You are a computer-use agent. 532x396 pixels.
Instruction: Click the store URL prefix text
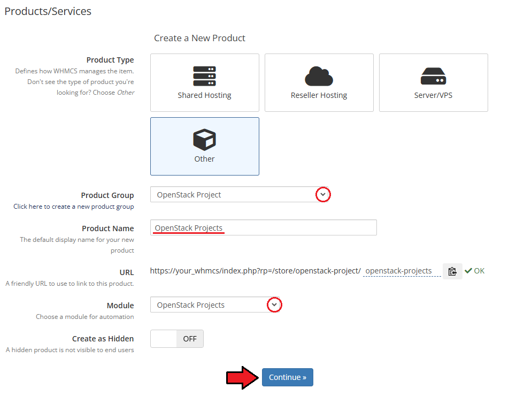255,271
